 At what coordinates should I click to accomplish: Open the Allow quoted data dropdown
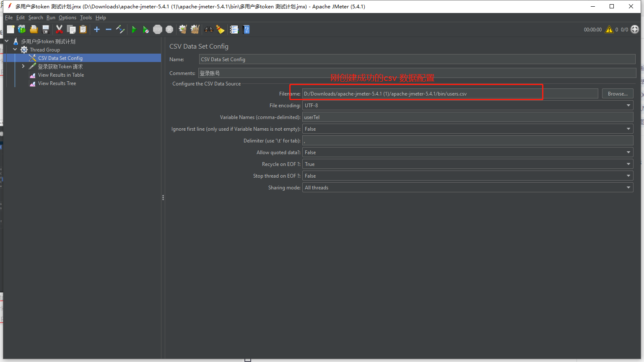tap(467, 153)
